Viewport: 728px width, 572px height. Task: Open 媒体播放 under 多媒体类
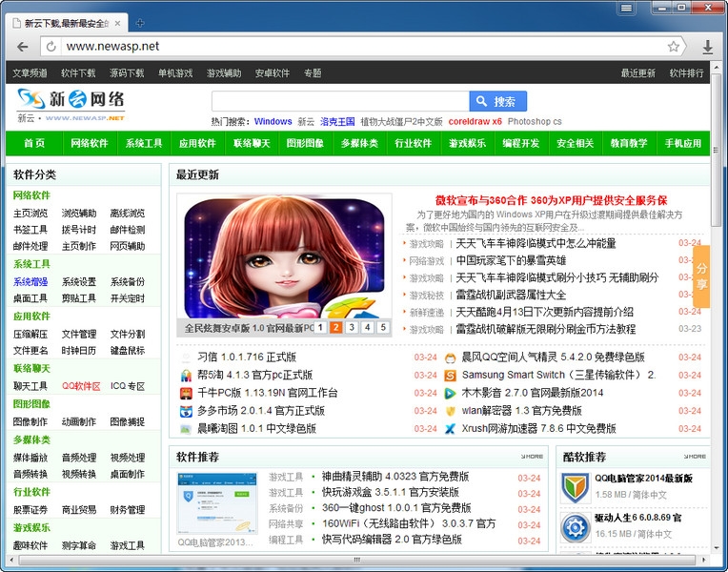pyautogui.click(x=30, y=458)
